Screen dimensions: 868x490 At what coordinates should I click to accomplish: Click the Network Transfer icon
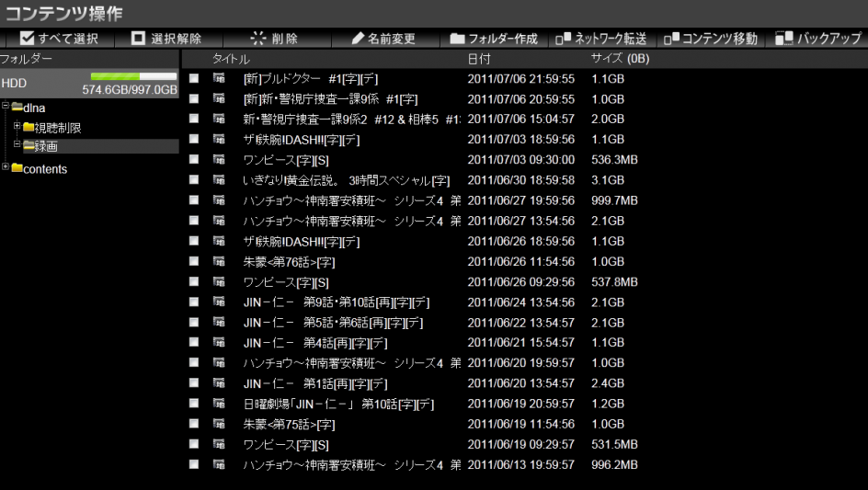click(x=563, y=39)
